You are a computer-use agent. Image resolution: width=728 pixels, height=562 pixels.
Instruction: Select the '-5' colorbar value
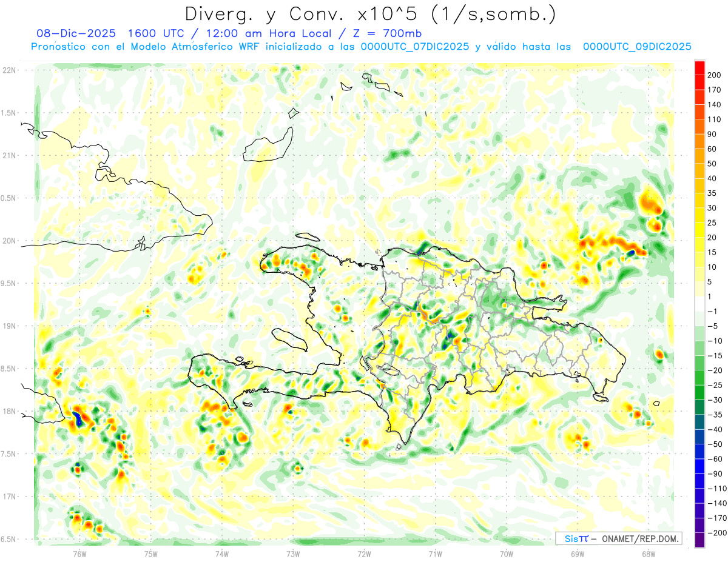[712, 326]
